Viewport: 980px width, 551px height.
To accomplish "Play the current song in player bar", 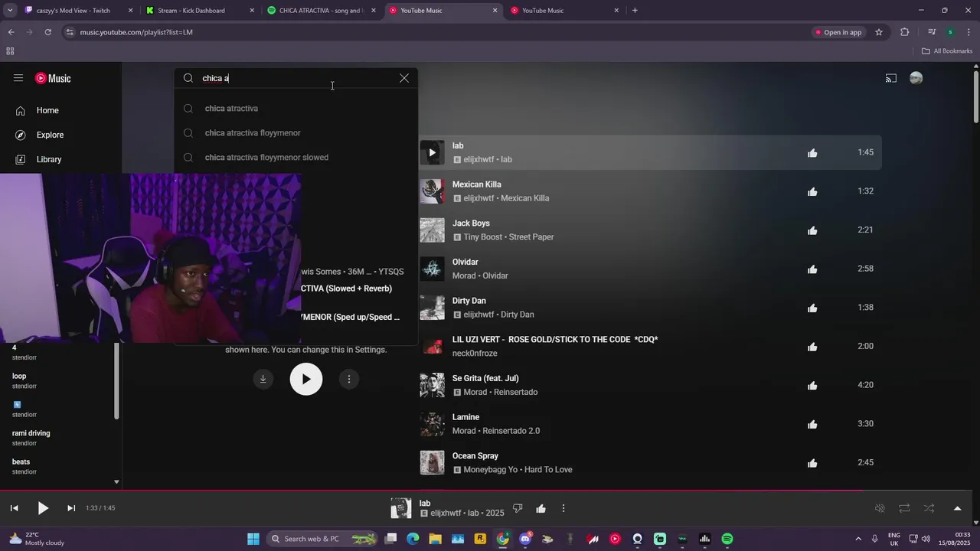I will pyautogui.click(x=43, y=508).
